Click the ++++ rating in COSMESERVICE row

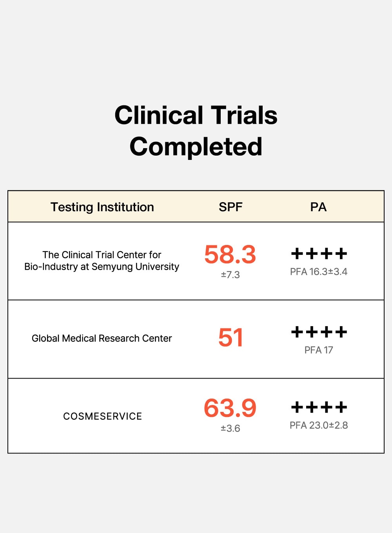(319, 407)
